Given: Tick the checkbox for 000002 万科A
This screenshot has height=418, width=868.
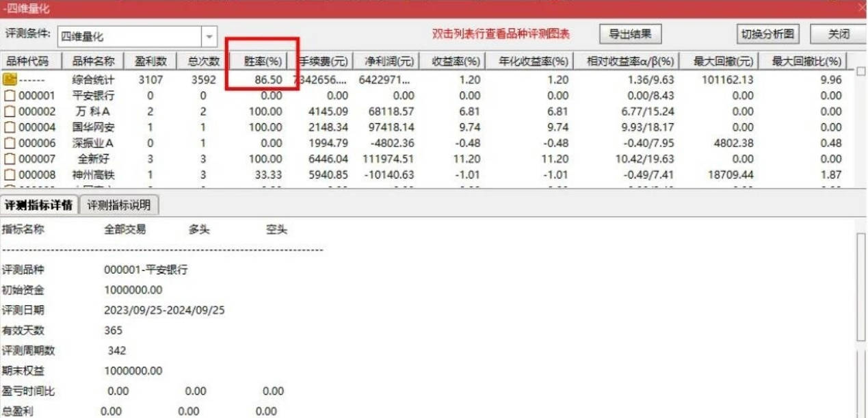Looking at the screenshot, I should point(10,112).
